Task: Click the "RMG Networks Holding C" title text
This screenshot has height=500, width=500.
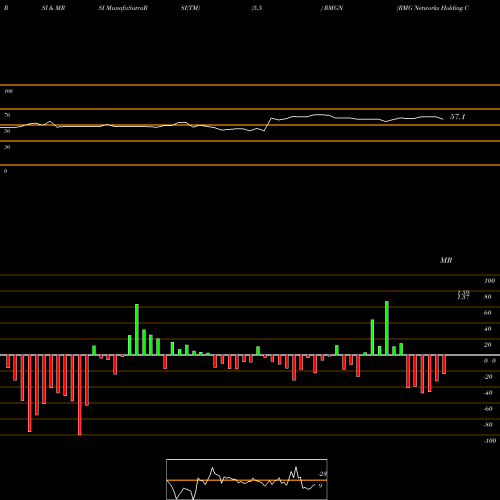Action: (x=433, y=8)
